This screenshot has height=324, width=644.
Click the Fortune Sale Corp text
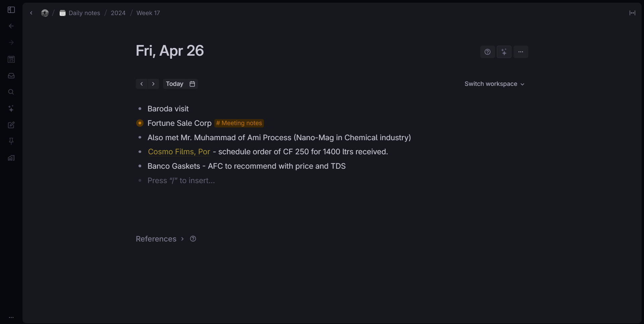[179, 123]
